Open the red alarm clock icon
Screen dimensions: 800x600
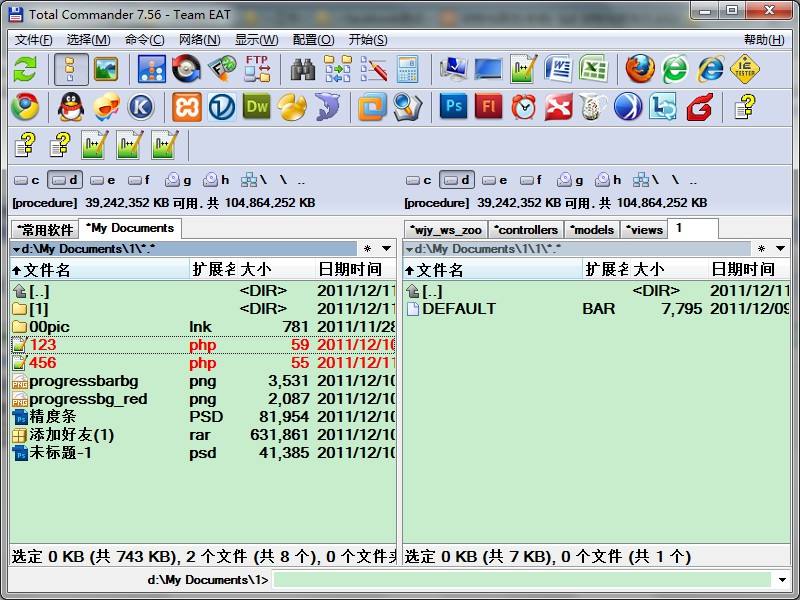coord(523,107)
